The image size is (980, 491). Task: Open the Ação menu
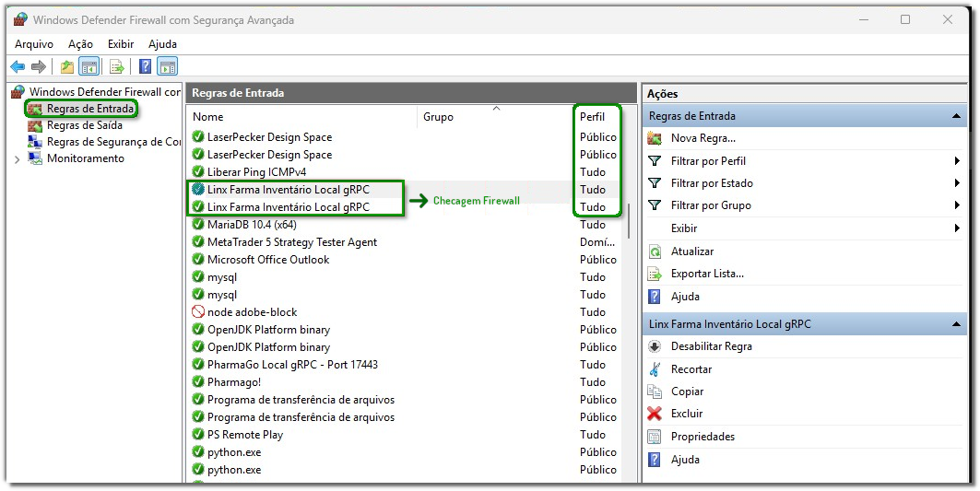click(x=80, y=44)
